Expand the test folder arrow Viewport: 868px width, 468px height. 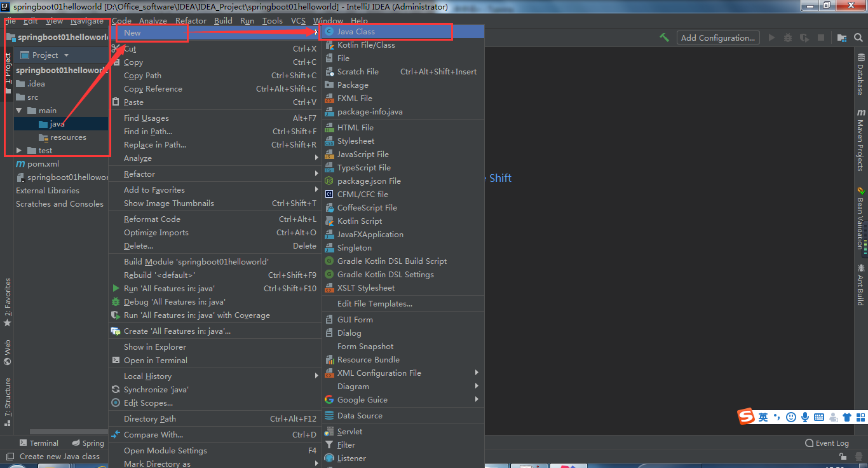tap(19, 151)
